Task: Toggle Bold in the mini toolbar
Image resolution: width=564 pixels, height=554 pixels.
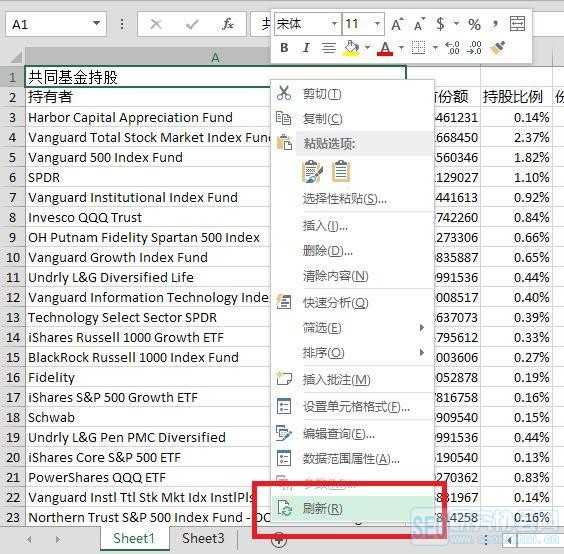Action: coord(284,47)
